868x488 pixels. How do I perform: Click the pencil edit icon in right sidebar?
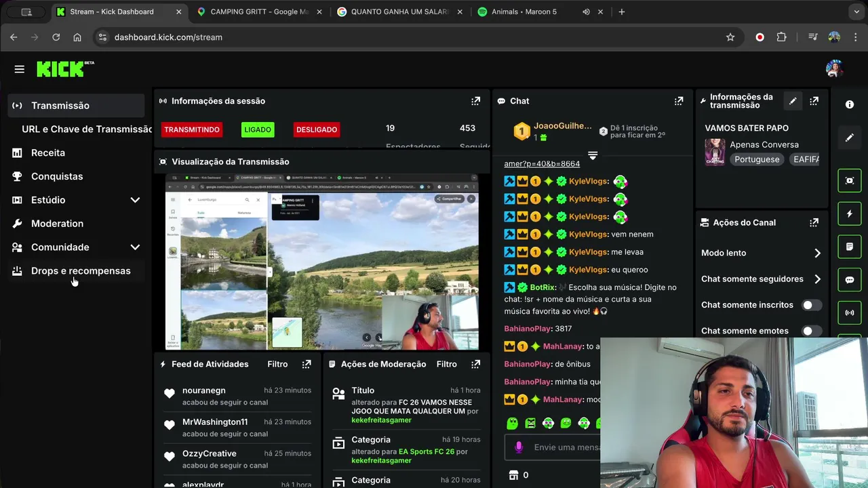850,138
